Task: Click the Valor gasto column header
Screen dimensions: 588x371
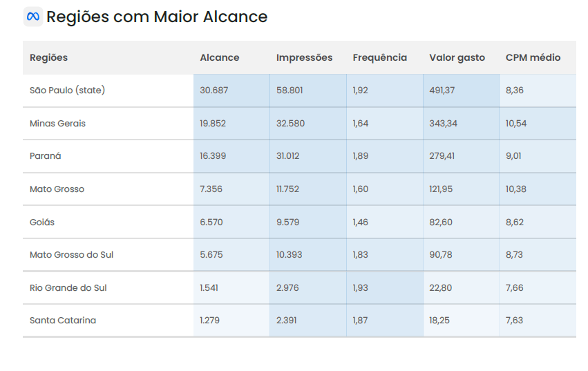Action: click(x=457, y=58)
